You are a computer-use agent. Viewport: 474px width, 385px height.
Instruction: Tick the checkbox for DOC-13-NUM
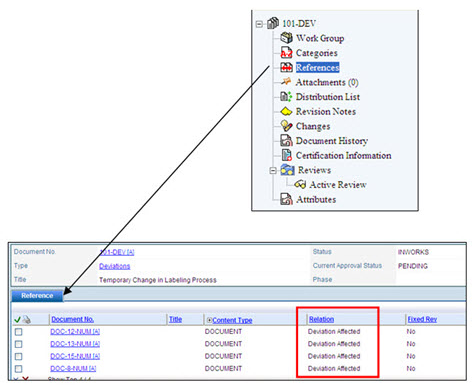(19, 344)
